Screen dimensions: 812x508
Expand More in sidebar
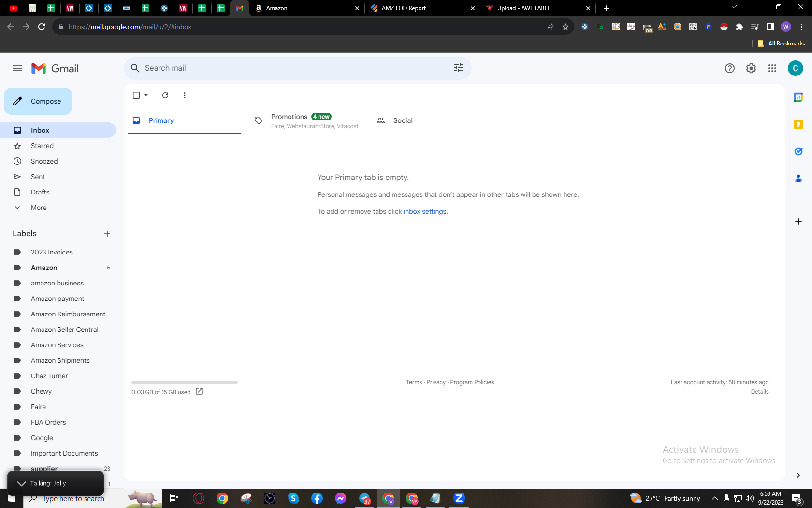(58, 208)
